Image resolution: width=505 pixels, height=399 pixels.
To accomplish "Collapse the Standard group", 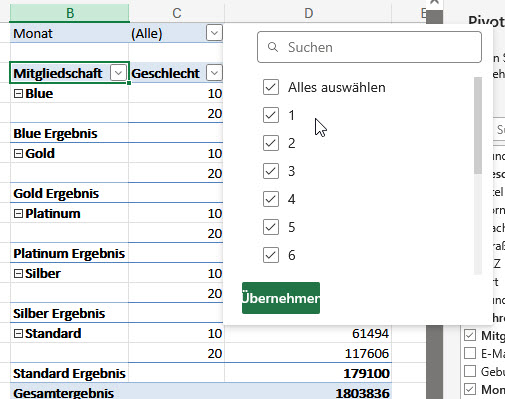I will (x=18, y=334).
